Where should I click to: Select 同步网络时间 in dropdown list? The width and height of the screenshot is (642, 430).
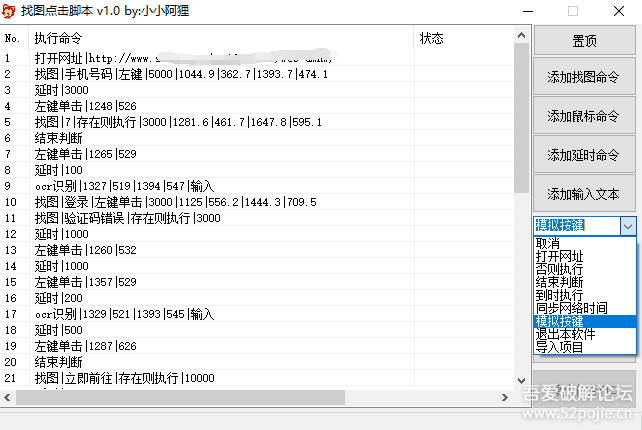click(x=585, y=308)
